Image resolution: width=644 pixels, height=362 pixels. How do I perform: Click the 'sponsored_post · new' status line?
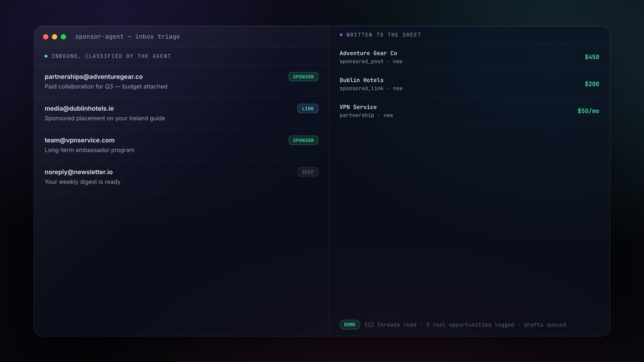point(371,62)
